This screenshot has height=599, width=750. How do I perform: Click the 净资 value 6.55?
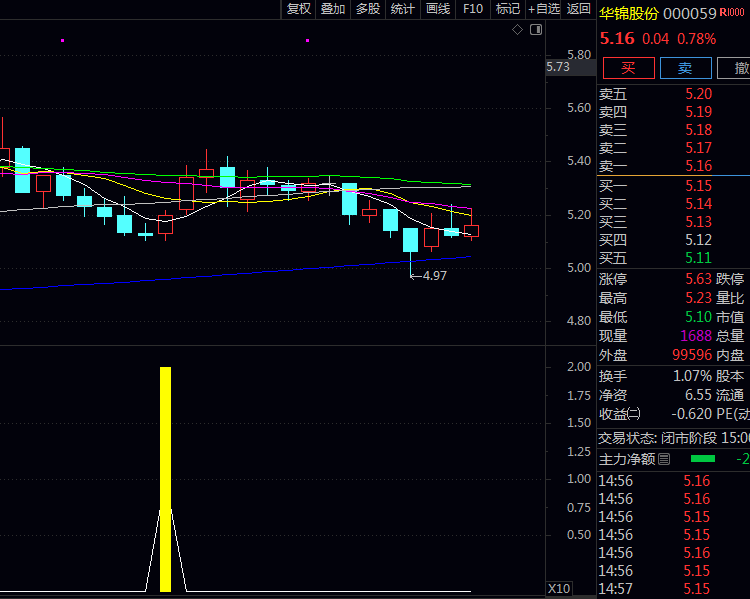coord(698,395)
